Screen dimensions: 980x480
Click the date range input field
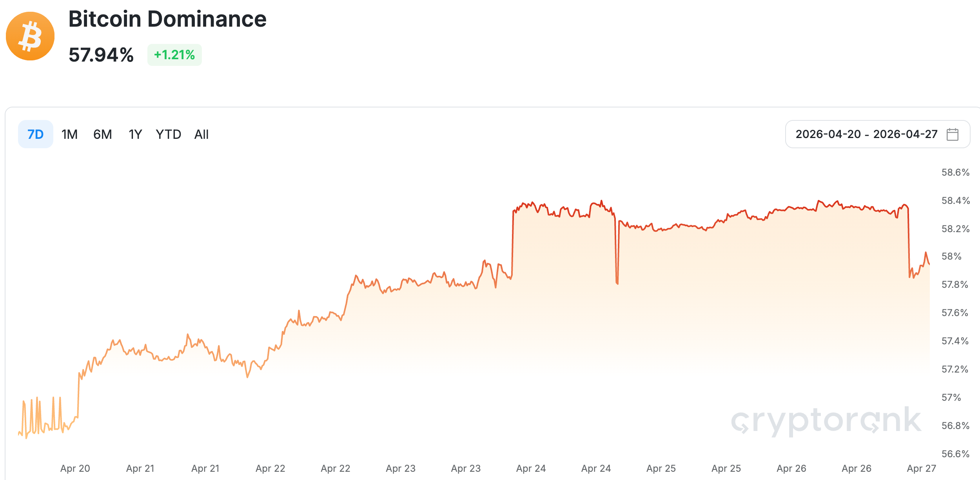coord(866,135)
